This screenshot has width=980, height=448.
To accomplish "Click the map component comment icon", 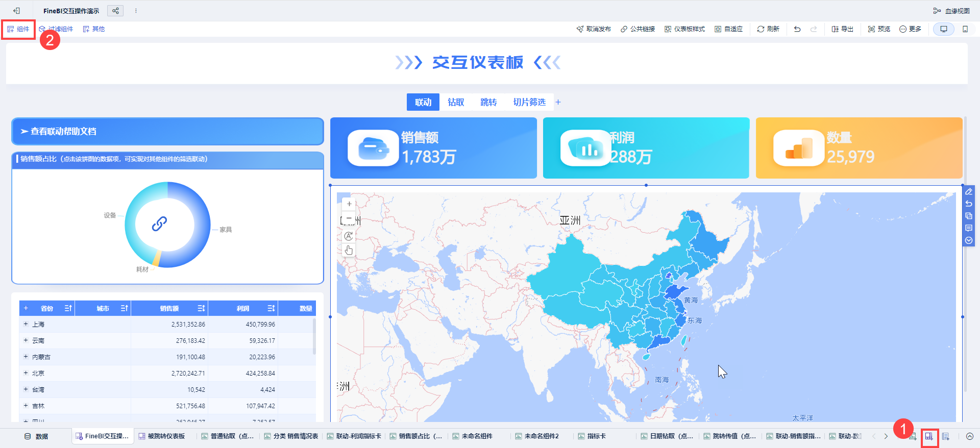I will coord(969,228).
